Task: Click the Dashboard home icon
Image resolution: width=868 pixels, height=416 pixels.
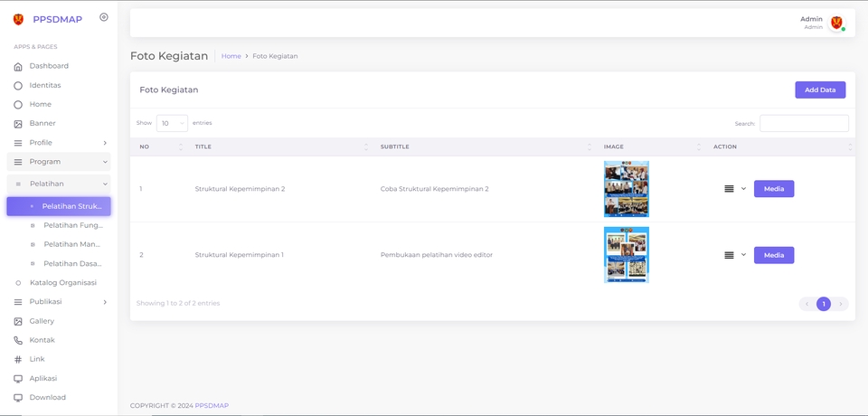Action: [18, 67]
